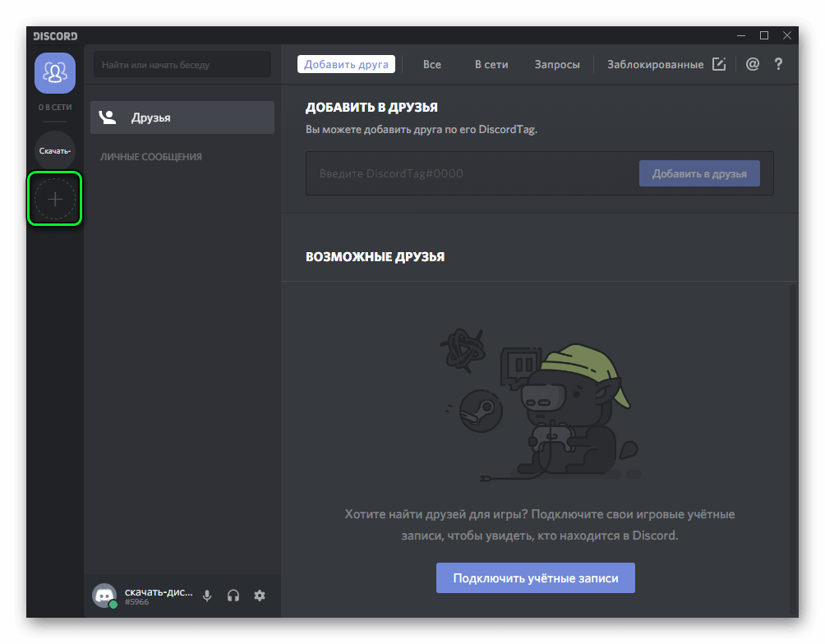Open mentions @ icon
The height and width of the screenshot is (644, 825).
[x=753, y=64]
